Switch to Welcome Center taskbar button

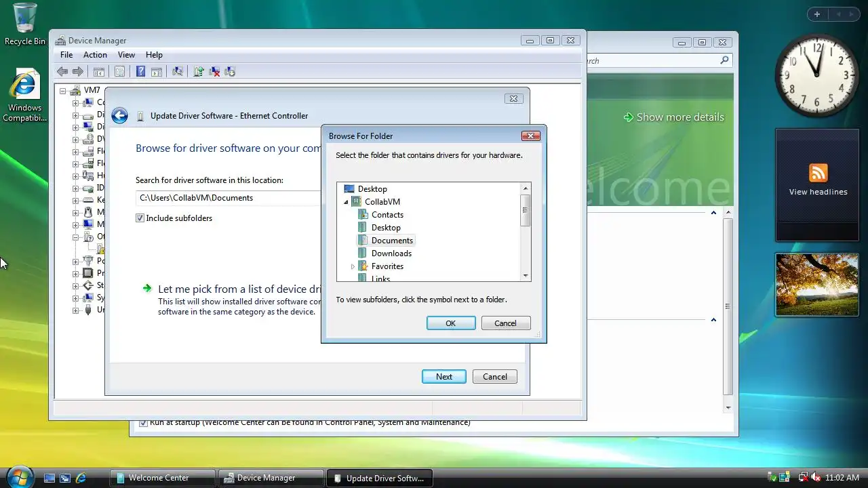click(163, 478)
